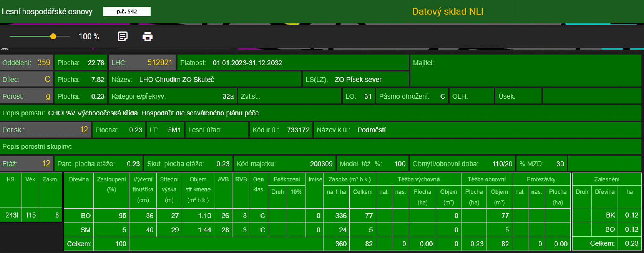The height and width of the screenshot is (253, 644).
Task: Click Kód majetku value 200309
Action: (321, 164)
